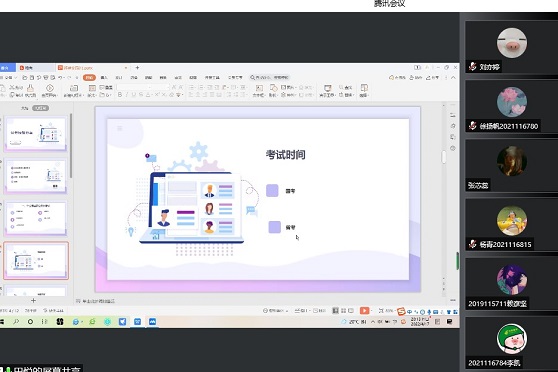Toggle bold formatting
This screenshot has width=558, height=372.
pyautogui.click(x=120, y=95)
